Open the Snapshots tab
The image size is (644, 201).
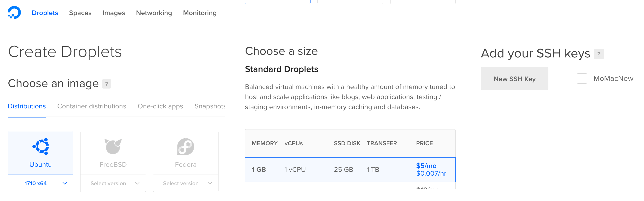pos(210,106)
